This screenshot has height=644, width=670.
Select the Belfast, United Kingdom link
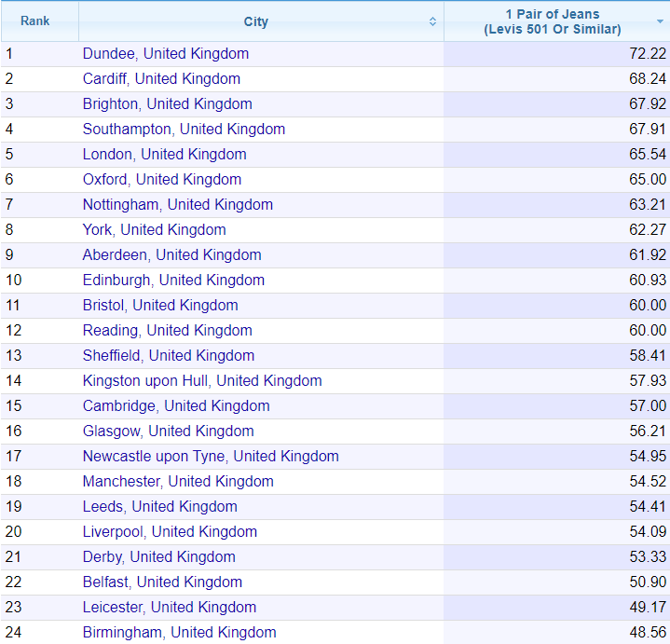[162, 582]
